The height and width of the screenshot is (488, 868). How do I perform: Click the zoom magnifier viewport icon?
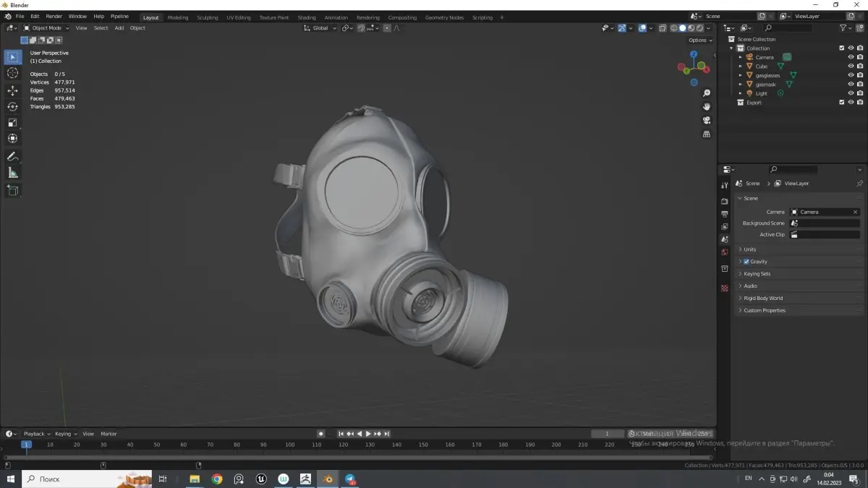click(707, 93)
